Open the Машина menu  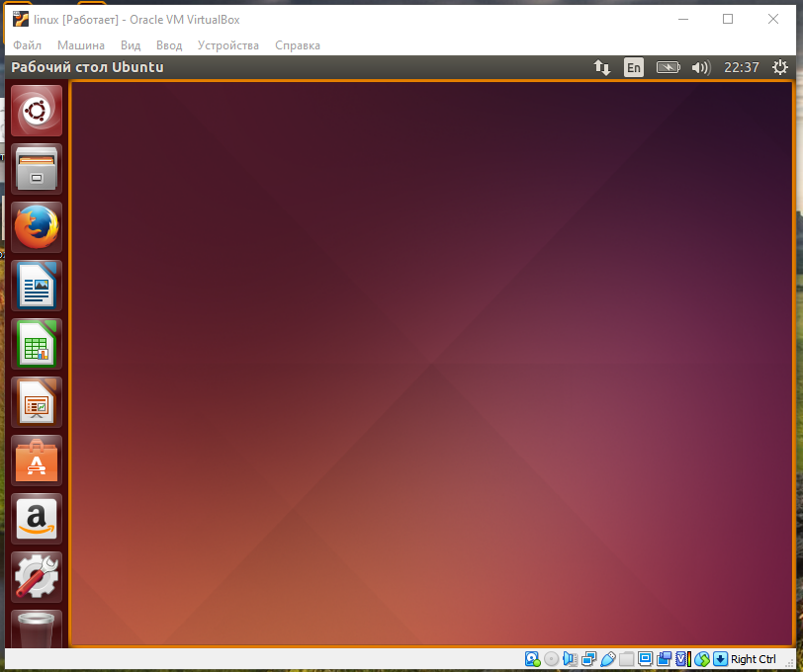coord(81,45)
